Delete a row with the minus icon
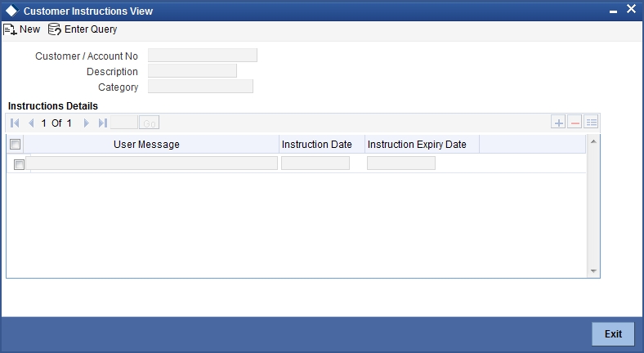The image size is (644, 353). pyautogui.click(x=575, y=123)
